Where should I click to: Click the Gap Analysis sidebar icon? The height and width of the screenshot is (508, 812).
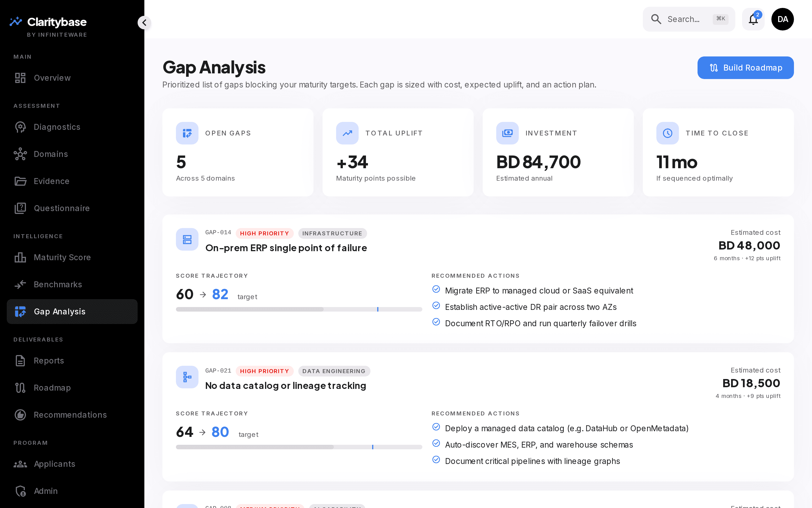coord(20,312)
